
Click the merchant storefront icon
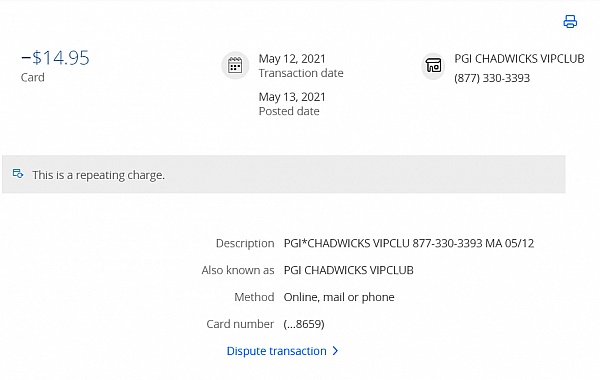[x=434, y=65]
